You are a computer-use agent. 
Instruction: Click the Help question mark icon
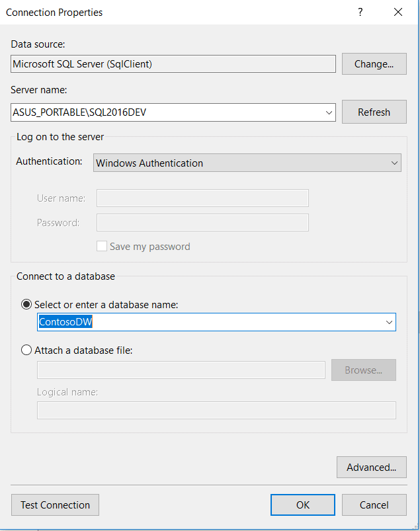click(360, 12)
